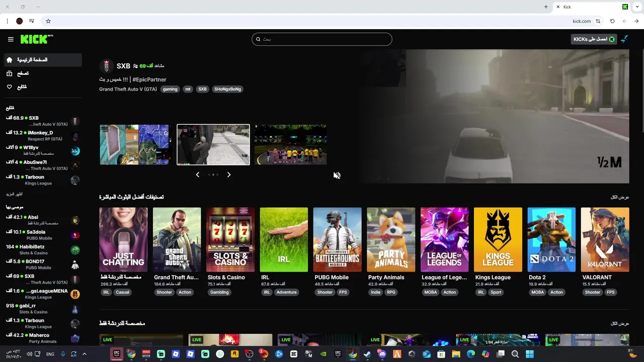Screen dimensions: 644x362
Task: Show previous featured stream with left chevron
Action: coord(197,174)
